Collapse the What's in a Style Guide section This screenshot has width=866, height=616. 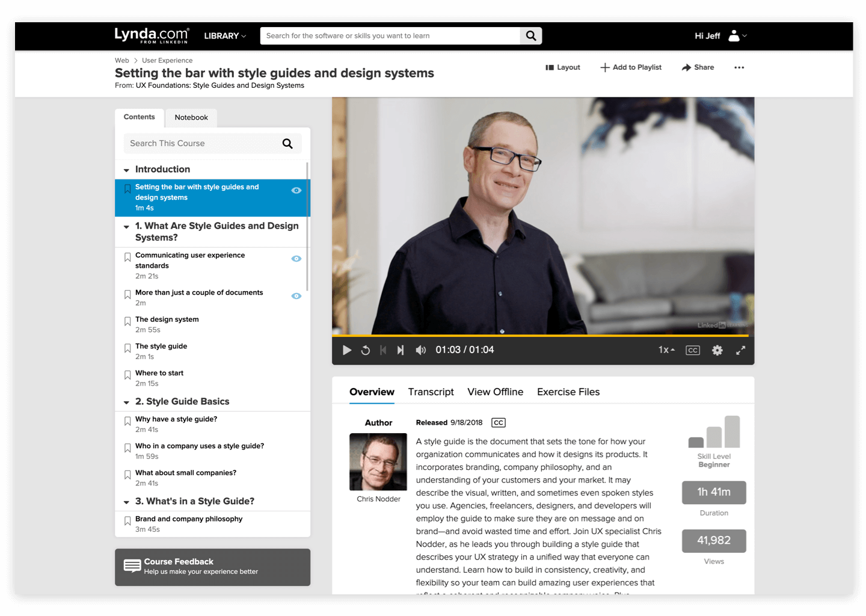(x=126, y=502)
